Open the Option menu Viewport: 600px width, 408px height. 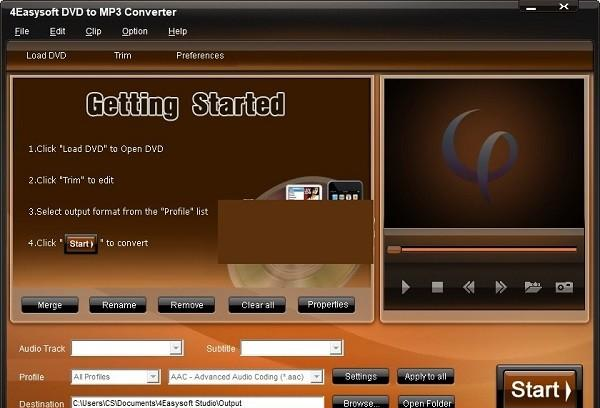point(135,31)
